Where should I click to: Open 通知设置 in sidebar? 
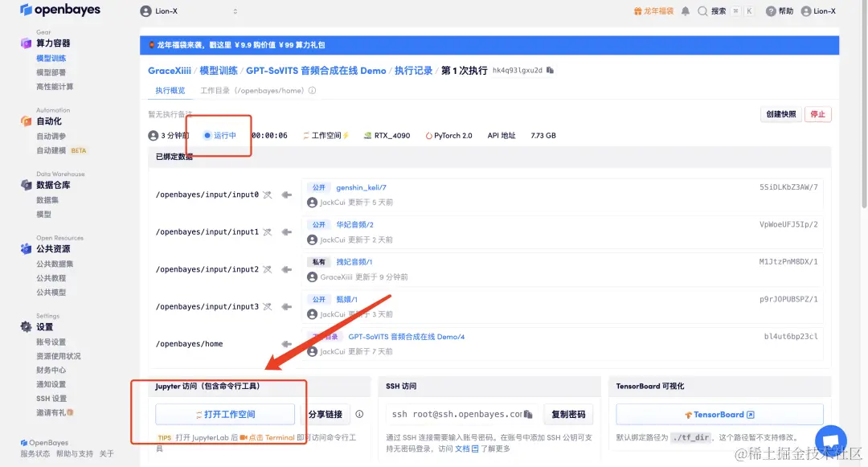coord(51,384)
